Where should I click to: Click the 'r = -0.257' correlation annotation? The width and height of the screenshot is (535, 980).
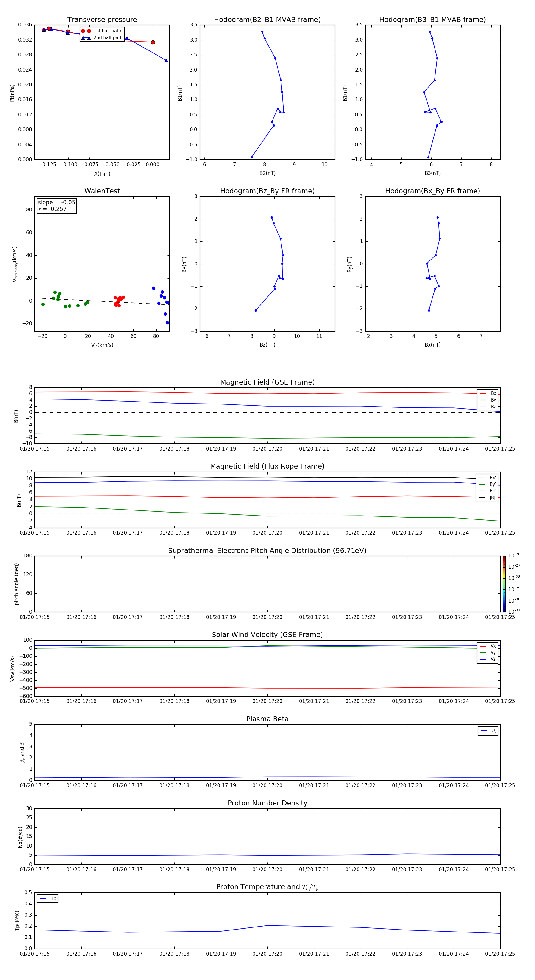click(53, 209)
